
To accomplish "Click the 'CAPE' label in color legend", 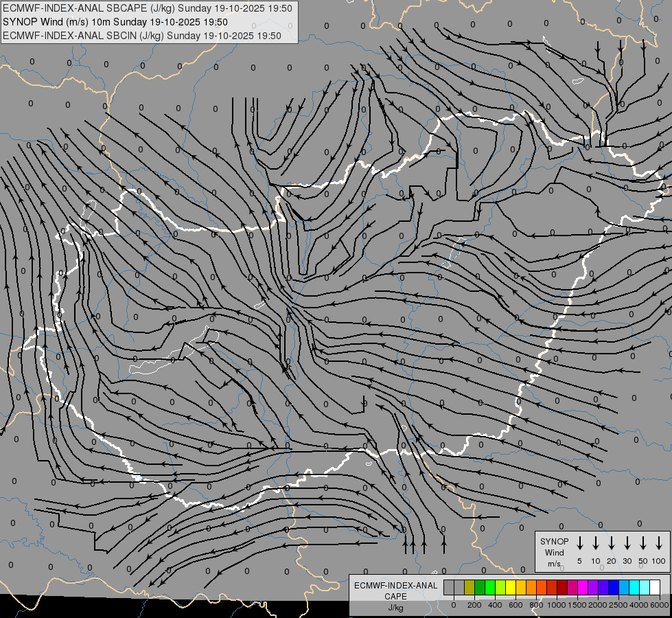I will [395, 597].
